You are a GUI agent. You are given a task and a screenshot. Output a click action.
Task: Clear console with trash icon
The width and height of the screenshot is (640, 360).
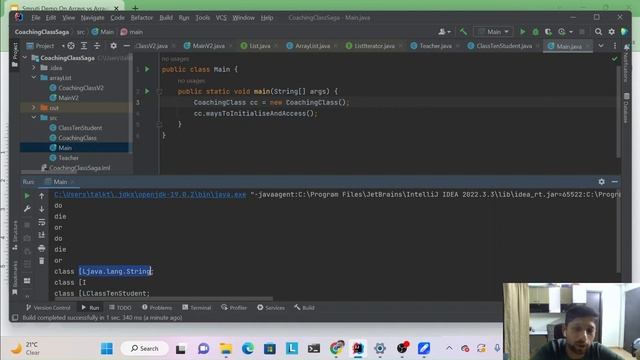[42, 261]
